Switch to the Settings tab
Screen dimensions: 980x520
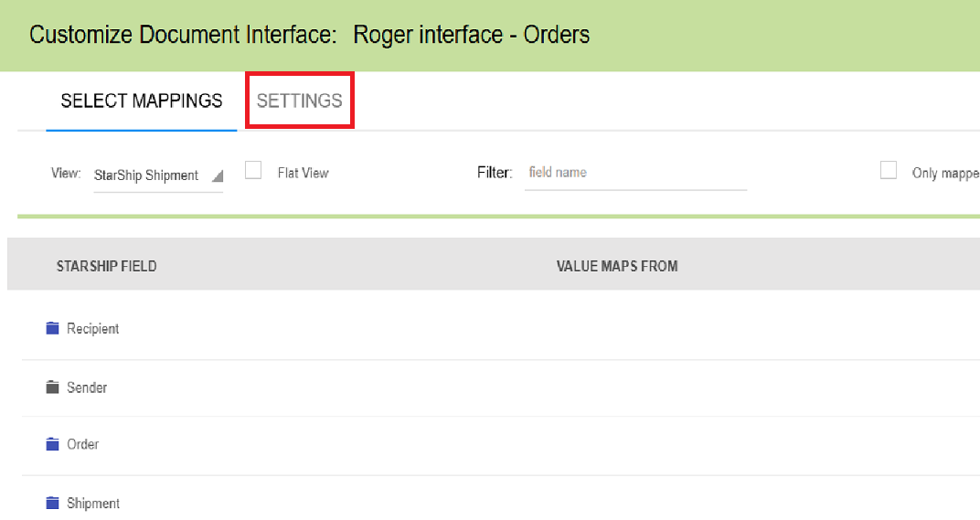point(299,101)
